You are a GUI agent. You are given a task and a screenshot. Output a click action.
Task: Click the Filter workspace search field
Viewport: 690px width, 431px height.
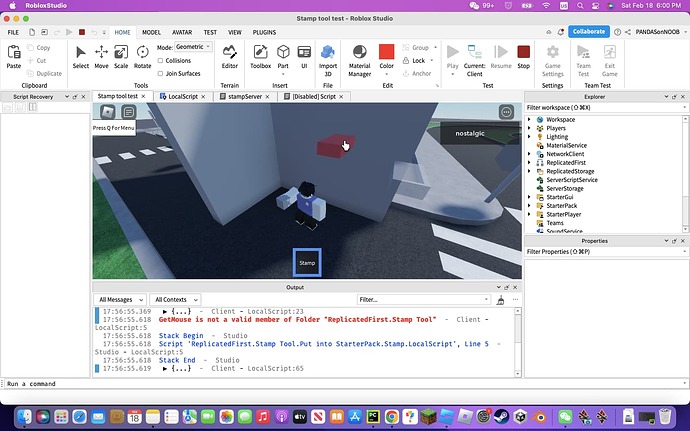[x=606, y=107]
